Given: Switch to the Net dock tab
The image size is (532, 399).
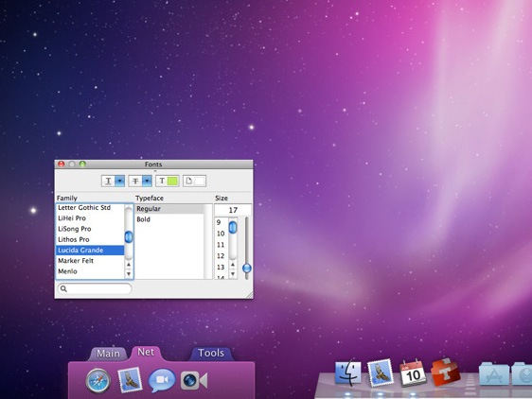Looking at the screenshot, I should [x=146, y=353].
